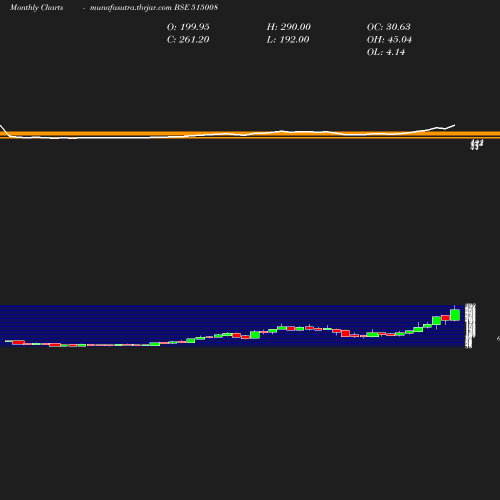Select the 'OH: 45.04' percentage value
This screenshot has width=500, height=500.
(x=389, y=40)
